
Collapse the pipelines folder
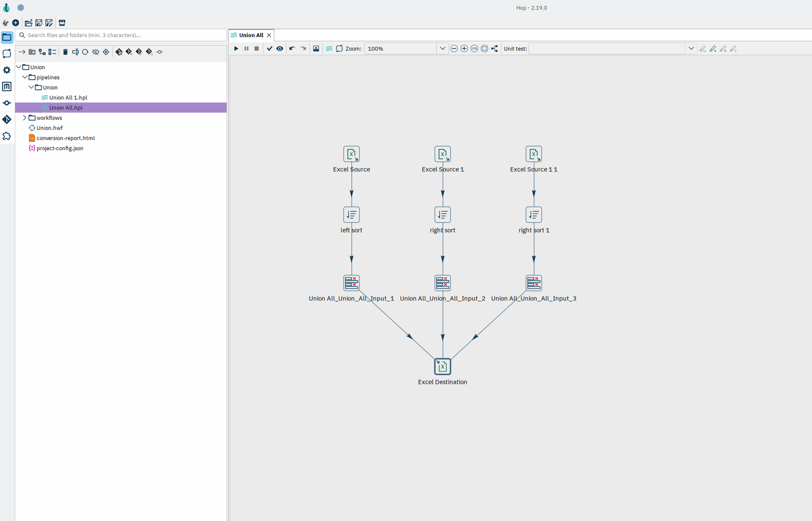tap(25, 77)
